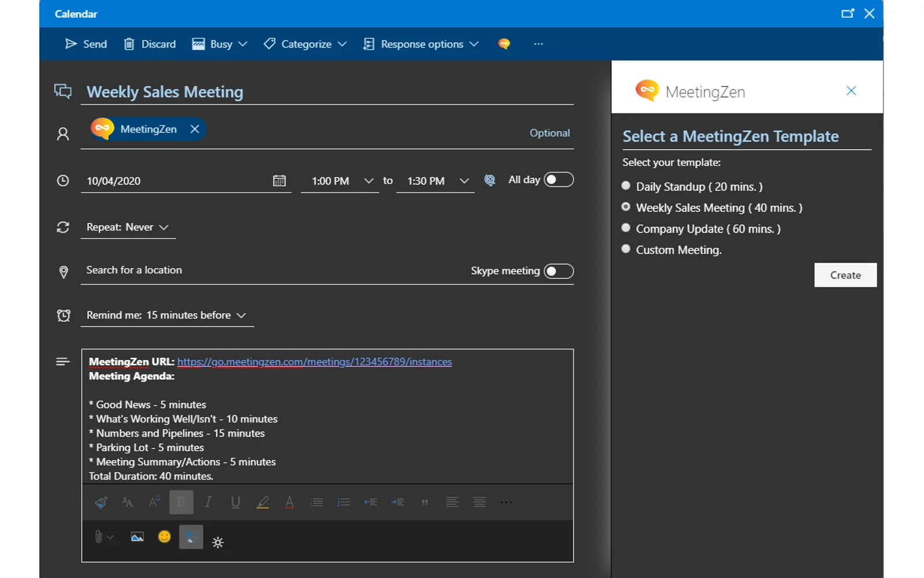The image size is (924, 578).
Task: Expand the Repeat: Never dropdown
Action: coord(128,227)
